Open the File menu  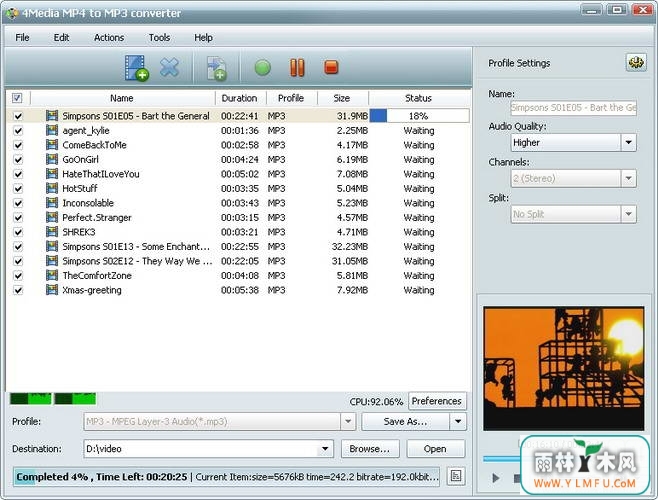coord(22,38)
